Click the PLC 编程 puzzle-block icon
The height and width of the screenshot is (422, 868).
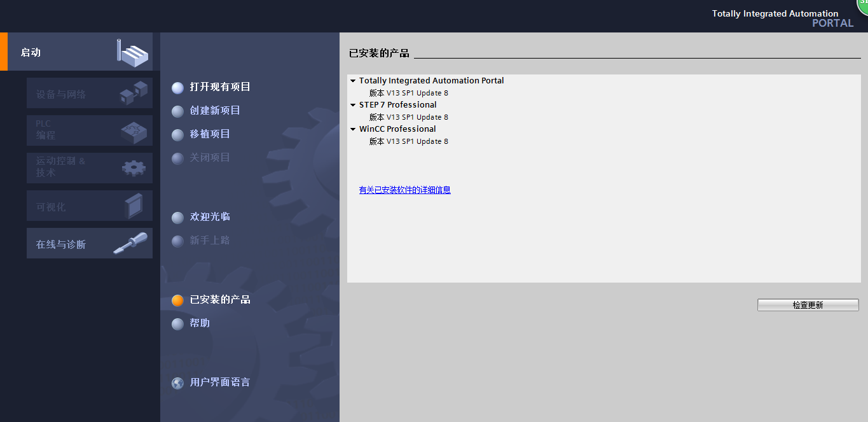[134, 132]
